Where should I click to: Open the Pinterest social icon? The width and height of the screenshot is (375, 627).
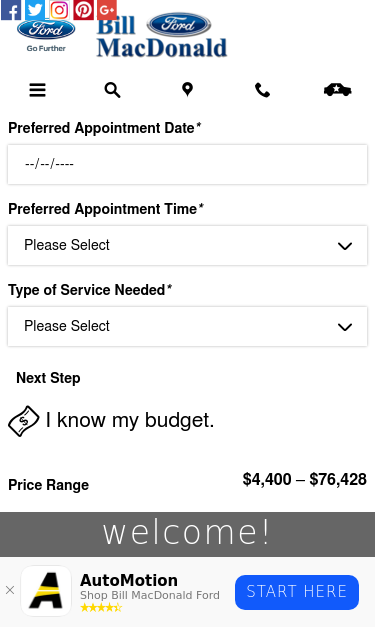(x=83, y=10)
